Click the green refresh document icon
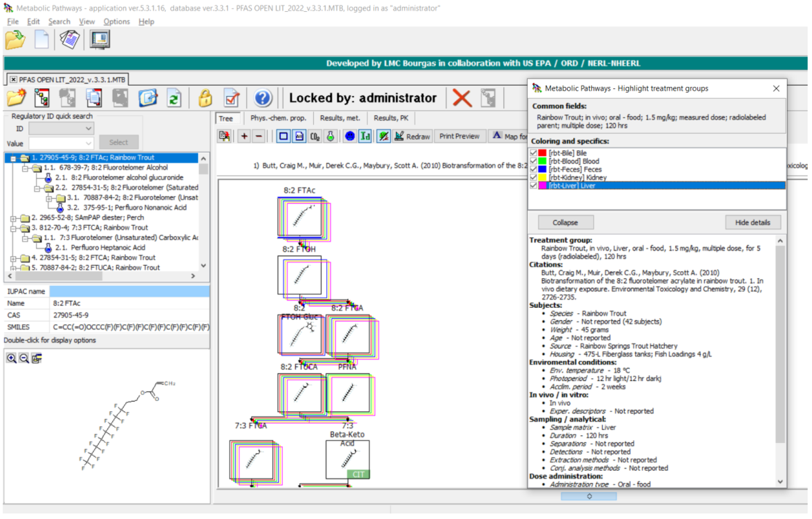The height and width of the screenshot is (519, 812). (x=174, y=98)
